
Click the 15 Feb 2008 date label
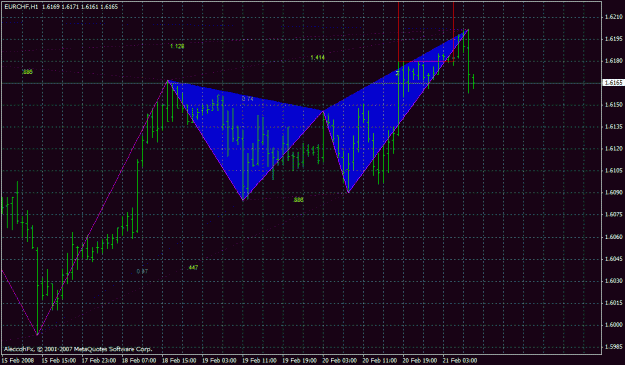[x=17, y=361]
